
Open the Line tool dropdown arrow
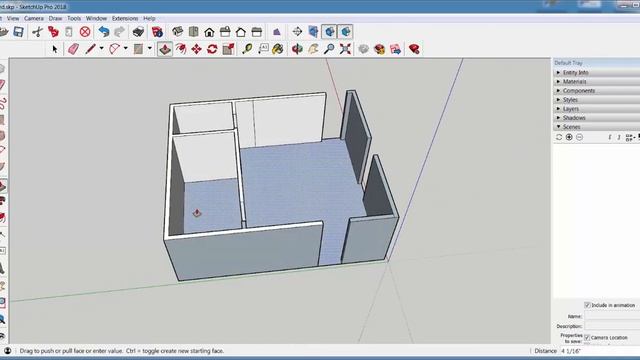101,49
